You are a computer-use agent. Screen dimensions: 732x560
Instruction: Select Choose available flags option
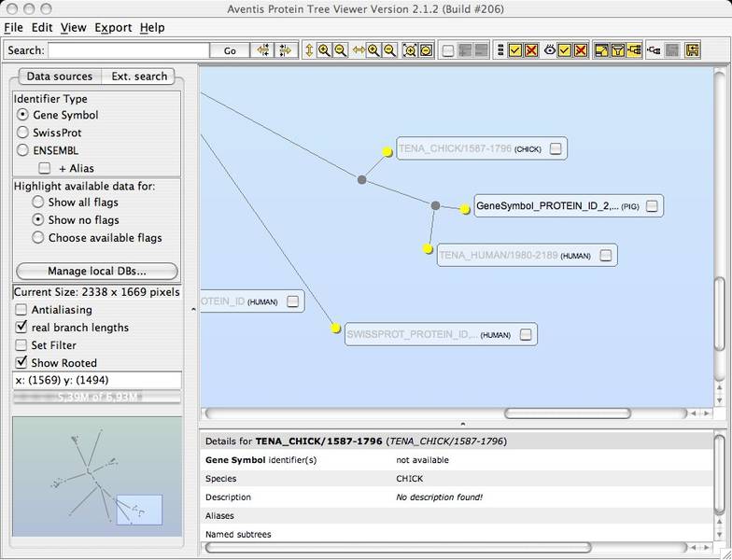pos(37,237)
